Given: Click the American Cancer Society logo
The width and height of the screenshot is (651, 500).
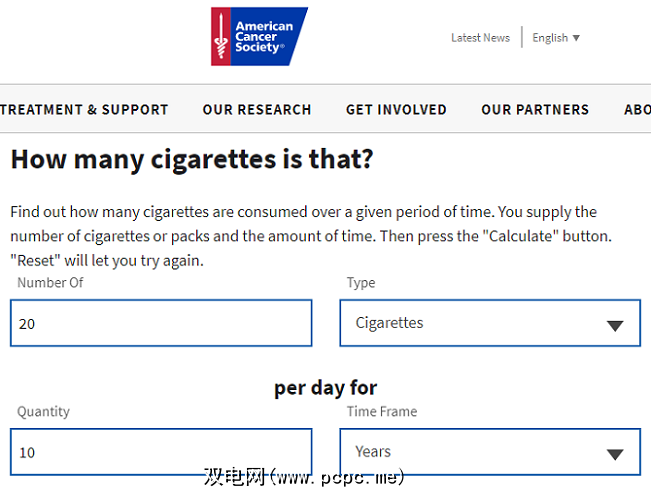Looking at the screenshot, I should pyautogui.click(x=258, y=37).
